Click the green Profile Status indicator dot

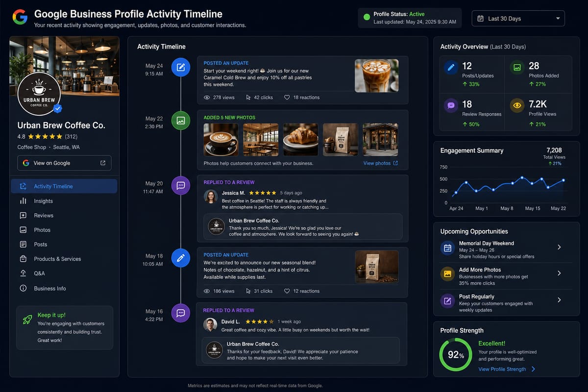coord(367,18)
